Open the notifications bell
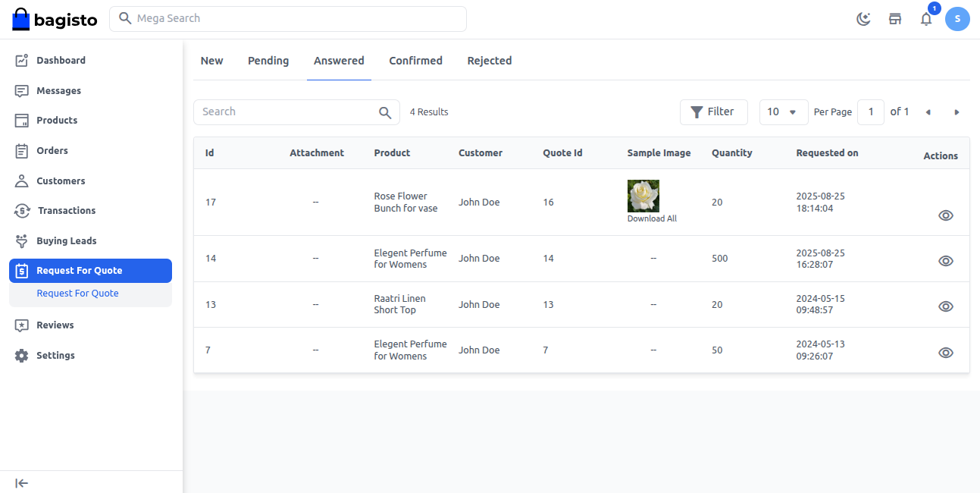980x493 pixels. 926,19
